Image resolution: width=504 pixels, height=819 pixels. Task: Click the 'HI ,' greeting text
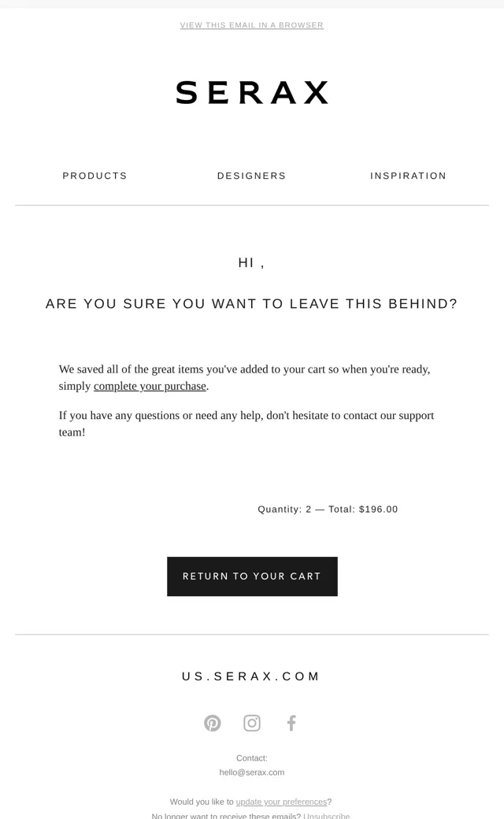click(251, 263)
